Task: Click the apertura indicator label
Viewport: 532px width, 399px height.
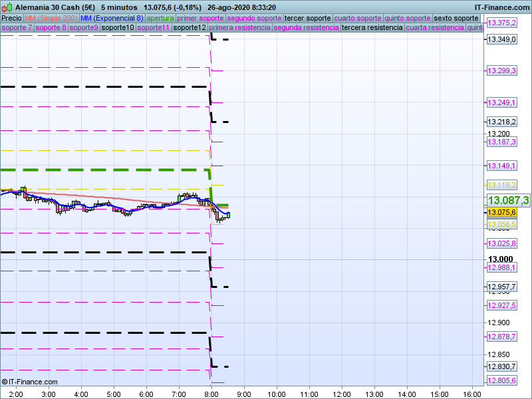Action: tap(160, 18)
